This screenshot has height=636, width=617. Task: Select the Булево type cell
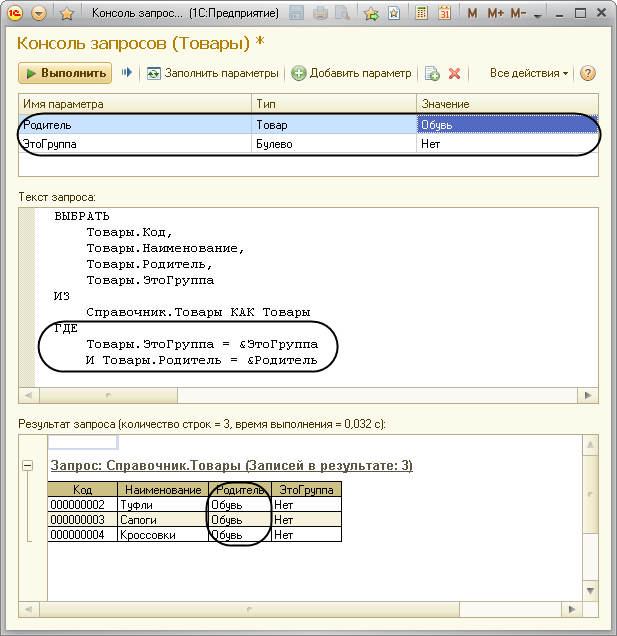pos(334,144)
